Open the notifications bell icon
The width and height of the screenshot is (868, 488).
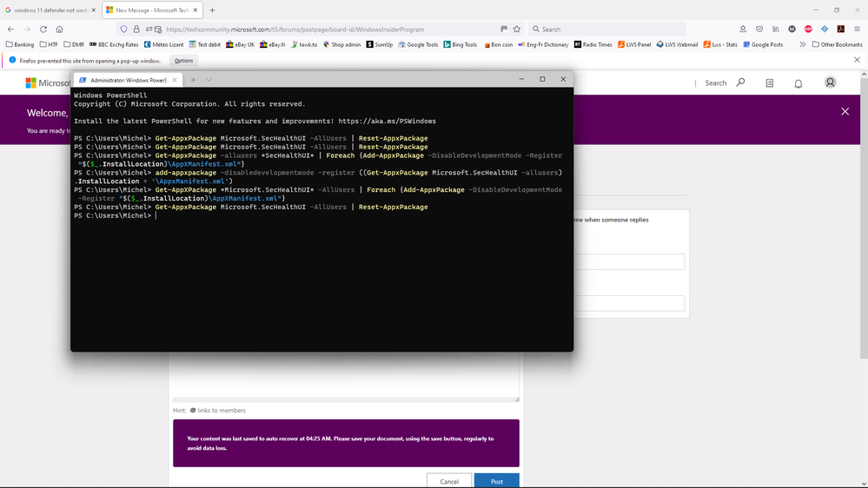[x=798, y=83]
